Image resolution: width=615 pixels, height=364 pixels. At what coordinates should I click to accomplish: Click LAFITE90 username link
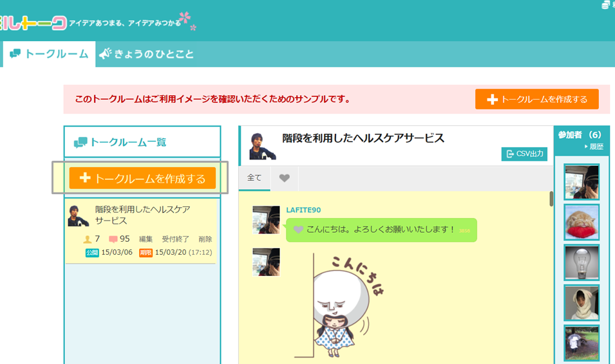tap(303, 210)
